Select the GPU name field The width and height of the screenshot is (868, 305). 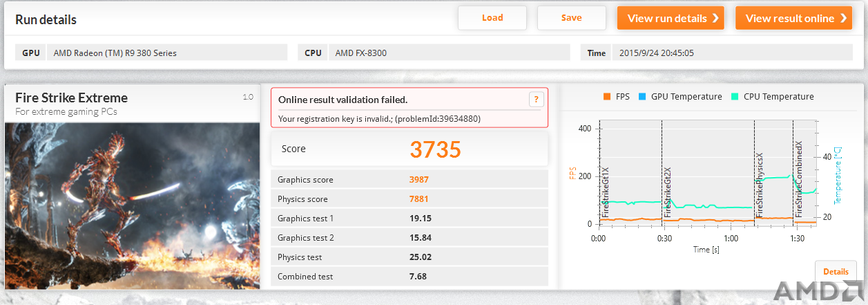pyautogui.click(x=166, y=53)
